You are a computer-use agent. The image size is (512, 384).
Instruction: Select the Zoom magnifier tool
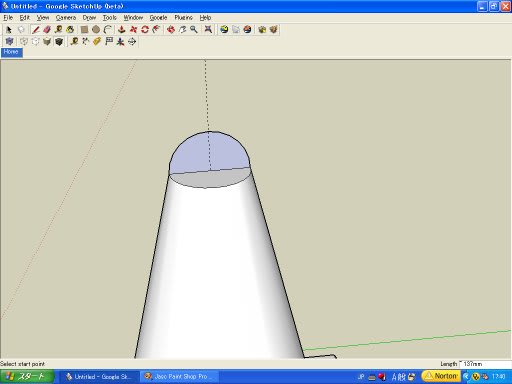click(194, 30)
